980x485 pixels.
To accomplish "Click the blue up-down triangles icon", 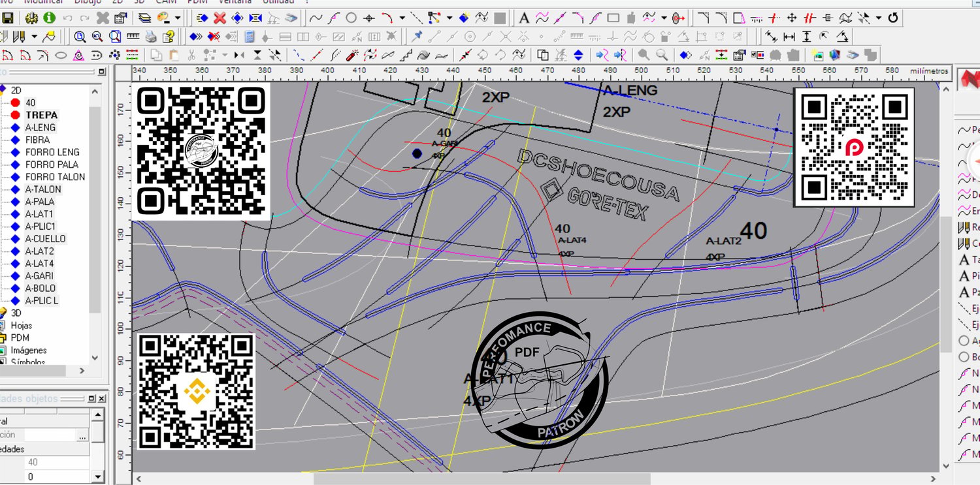I will [578, 55].
